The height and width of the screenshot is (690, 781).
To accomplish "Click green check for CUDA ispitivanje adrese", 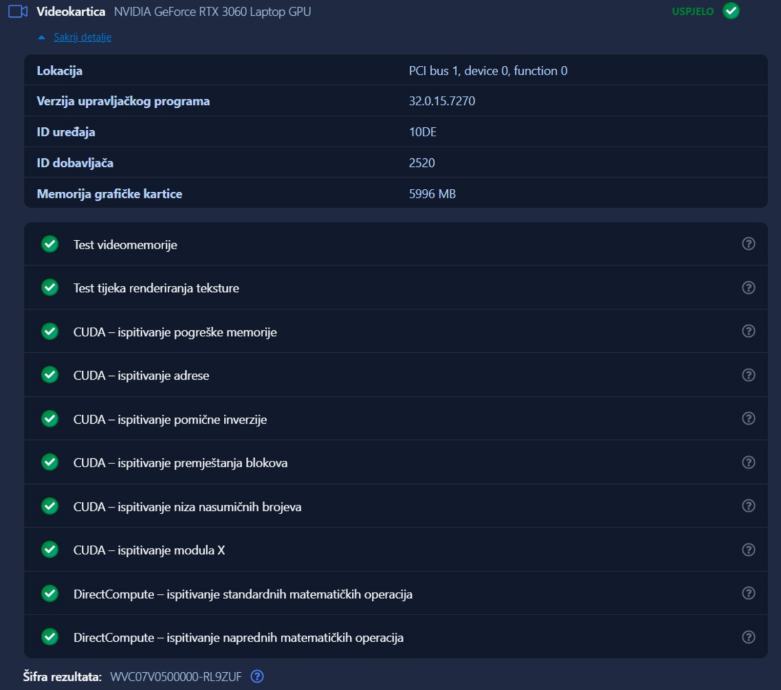I will 50,375.
